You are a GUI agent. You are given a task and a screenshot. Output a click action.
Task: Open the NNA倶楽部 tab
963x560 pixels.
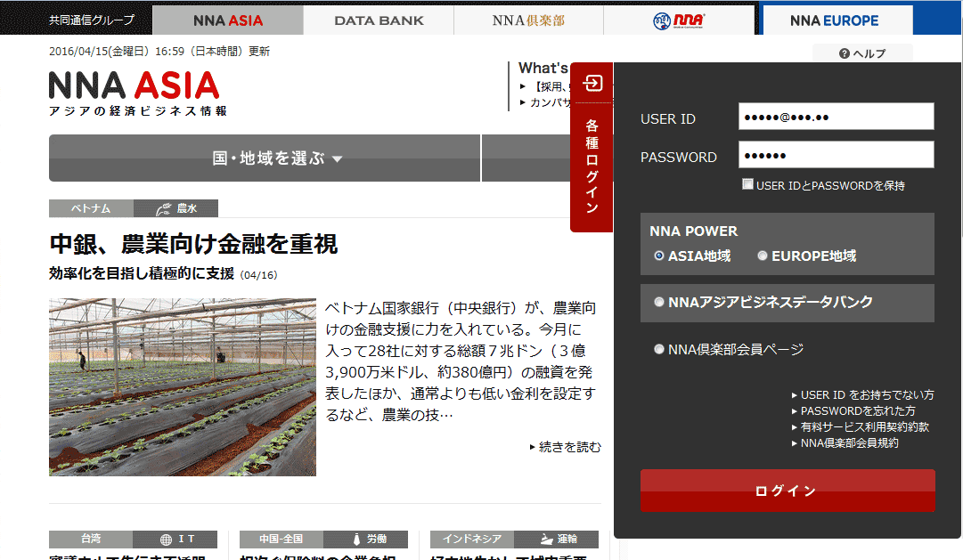(x=528, y=20)
